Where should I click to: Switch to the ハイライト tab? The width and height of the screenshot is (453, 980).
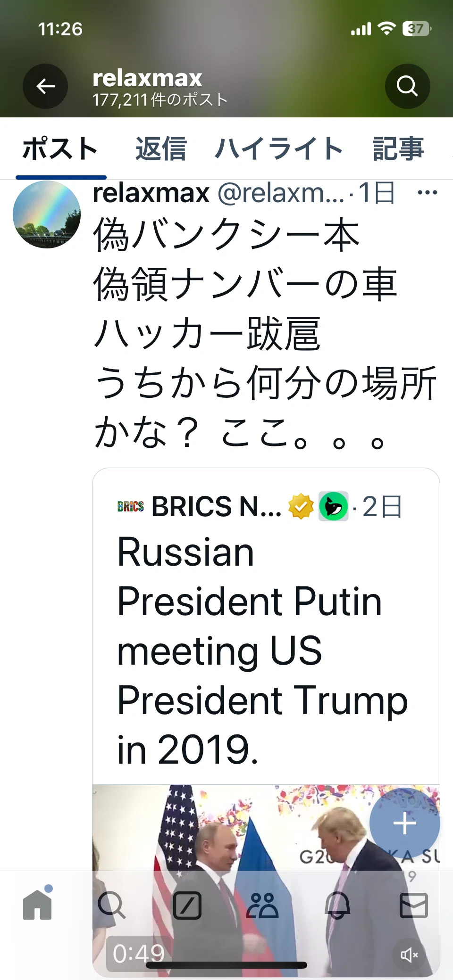tap(279, 149)
